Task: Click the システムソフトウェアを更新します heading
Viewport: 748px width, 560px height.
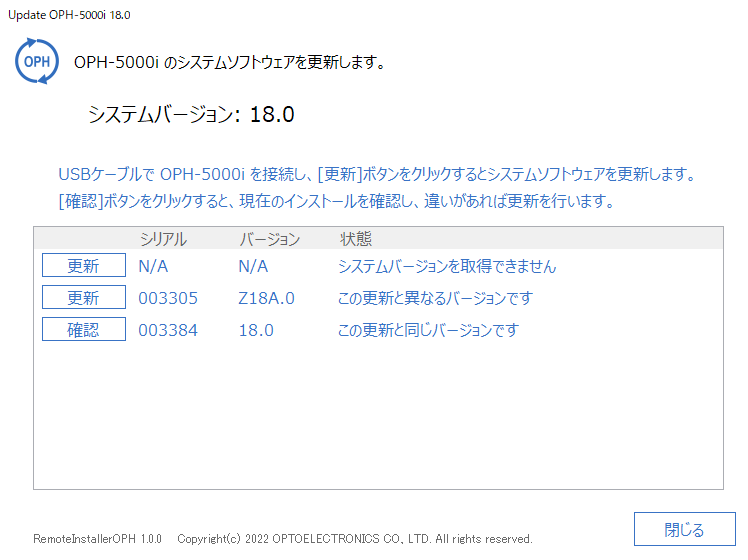Action: point(229,62)
